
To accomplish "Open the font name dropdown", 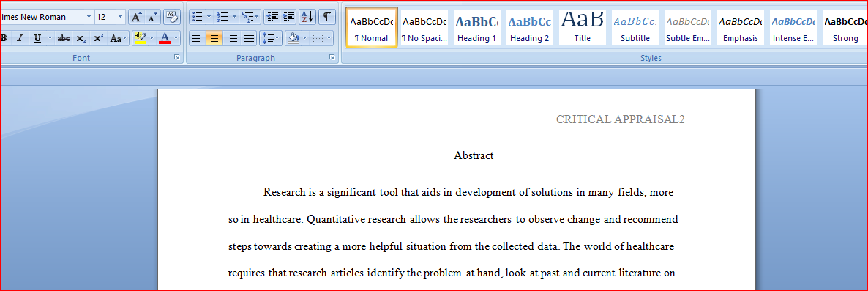I will 89,17.
